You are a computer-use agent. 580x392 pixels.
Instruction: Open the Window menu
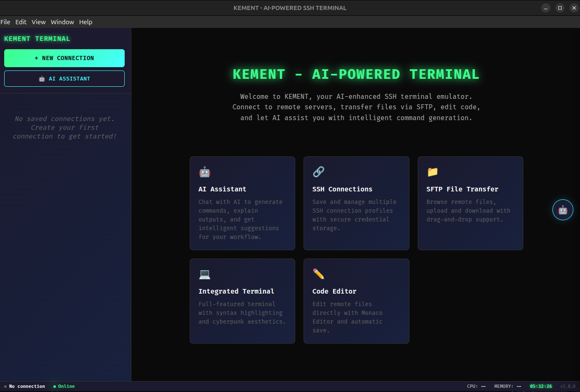63,22
